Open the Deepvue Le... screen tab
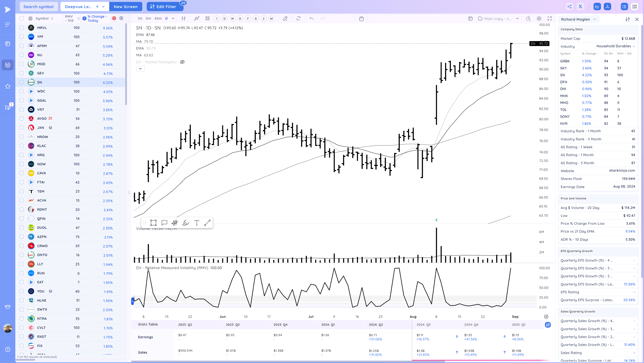Screen dimensions: 644x363 coord(78,7)
